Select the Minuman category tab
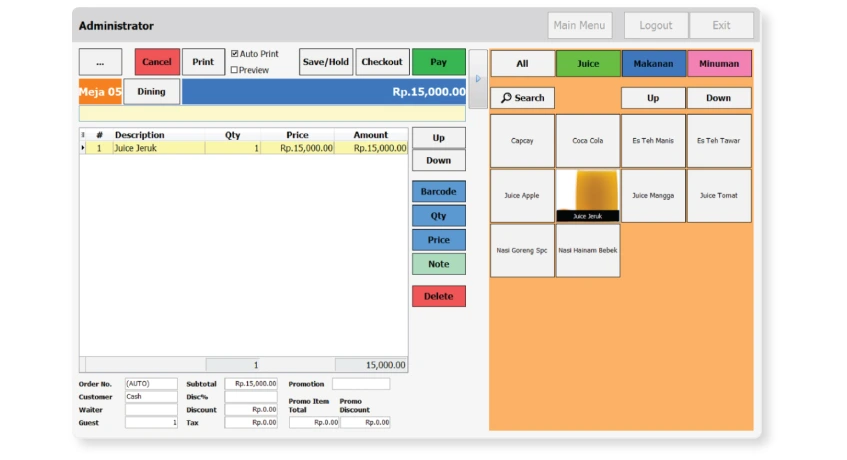This screenshot has width=847, height=460. pyautogui.click(x=719, y=64)
